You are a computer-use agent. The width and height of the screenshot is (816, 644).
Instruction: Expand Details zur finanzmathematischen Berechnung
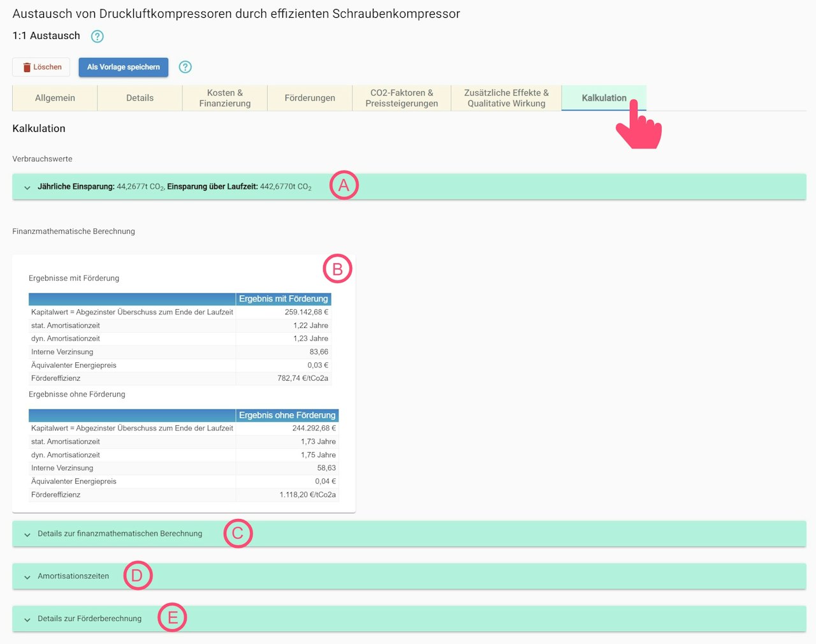point(409,534)
